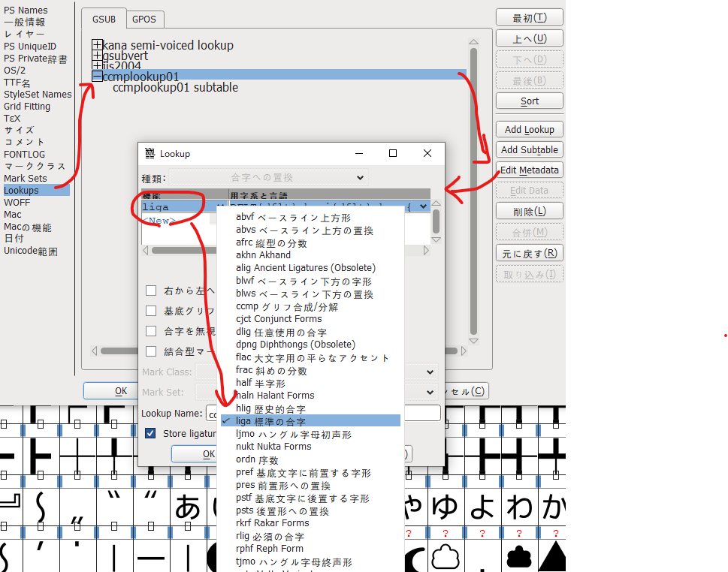Open WOFF in the sidebar list
The width and height of the screenshot is (728, 572).
click(x=17, y=202)
